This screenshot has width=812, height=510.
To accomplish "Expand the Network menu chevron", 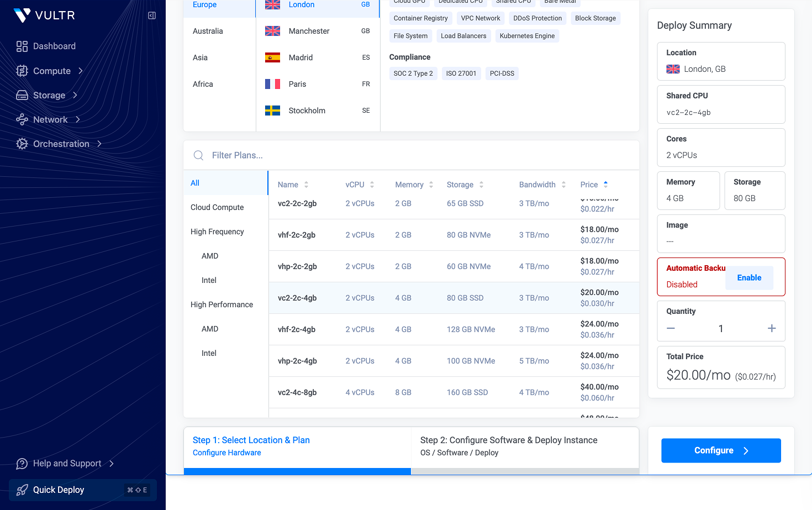I will point(78,119).
